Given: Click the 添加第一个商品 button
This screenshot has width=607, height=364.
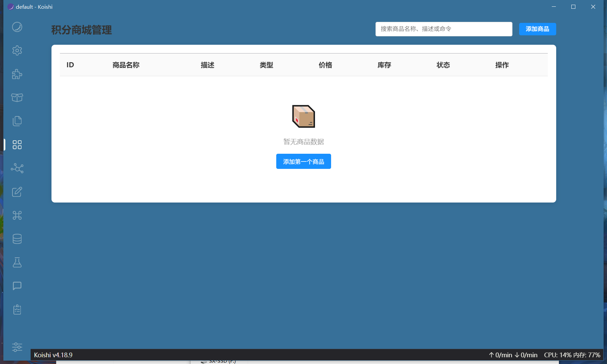Looking at the screenshot, I should [303, 161].
